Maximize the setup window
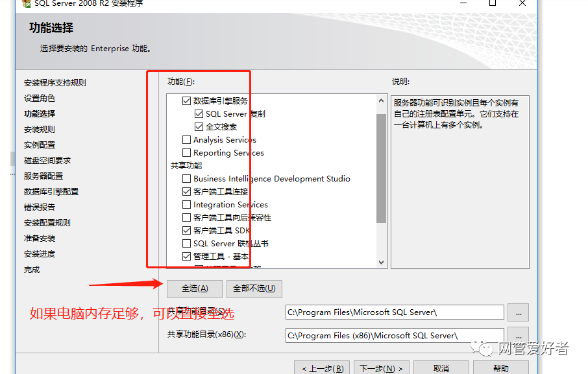The image size is (588, 374). point(493,3)
